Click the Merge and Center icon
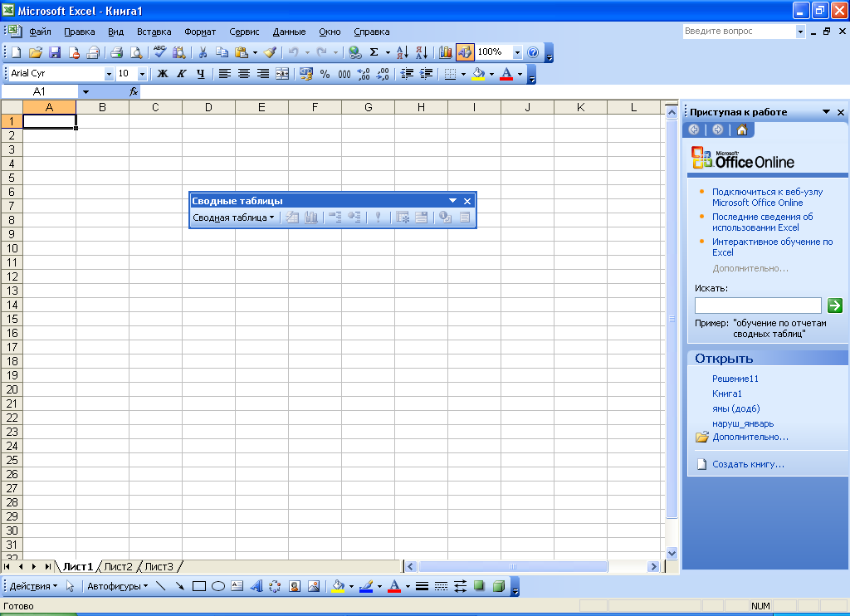This screenshot has width=850, height=616. 282,74
